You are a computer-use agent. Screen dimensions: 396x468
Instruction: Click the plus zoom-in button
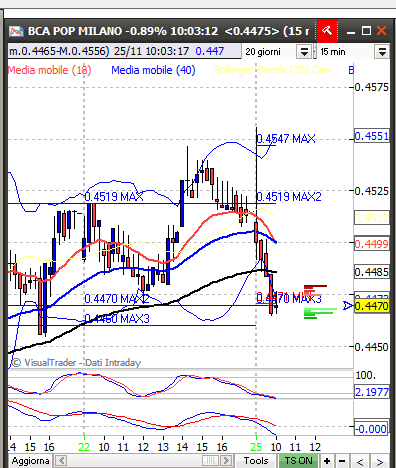pyautogui.click(x=327, y=461)
